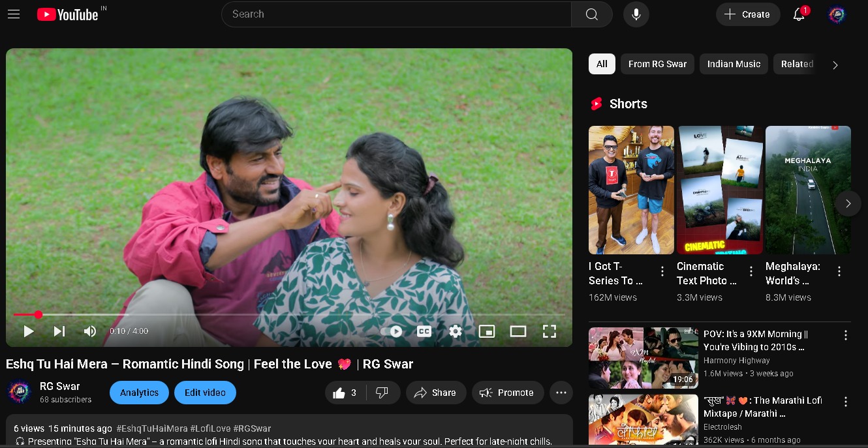
Task: Toggle closed captions on the video
Action: (424, 331)
